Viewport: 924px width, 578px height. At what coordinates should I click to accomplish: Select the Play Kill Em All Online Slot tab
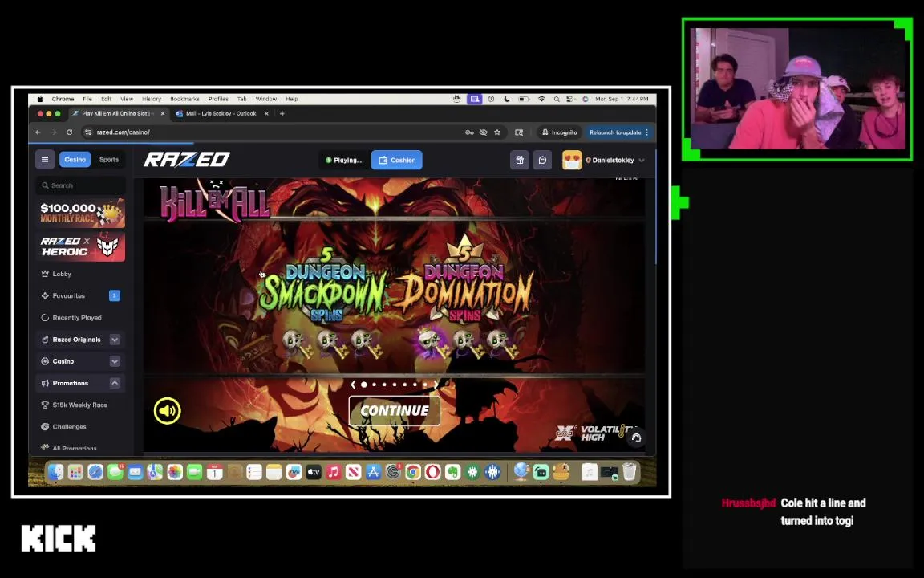tap(118, 113)
